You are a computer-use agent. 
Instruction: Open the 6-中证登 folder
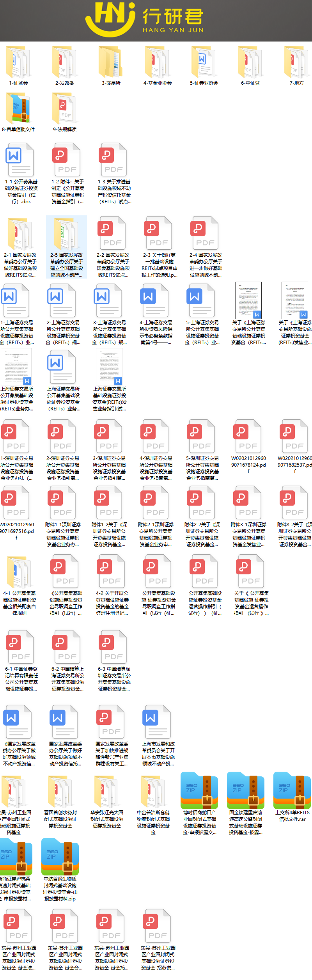[x=250, y=62]
